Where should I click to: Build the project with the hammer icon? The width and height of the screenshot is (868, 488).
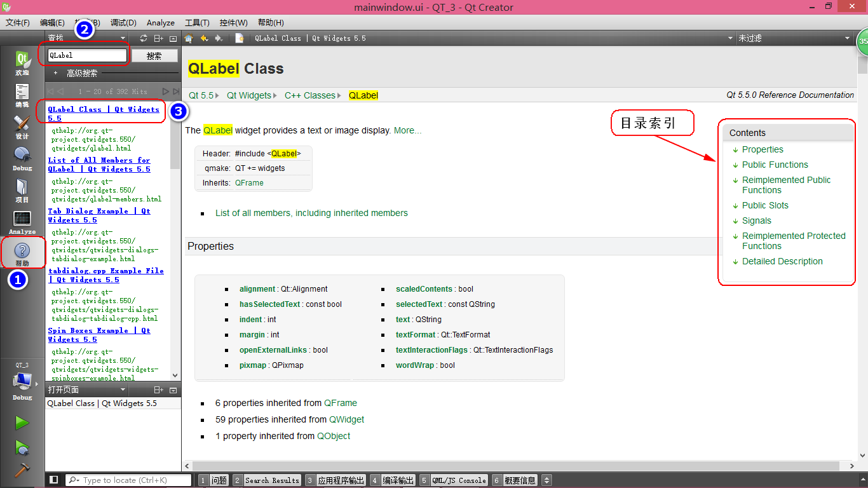click(x=22, y=470)
